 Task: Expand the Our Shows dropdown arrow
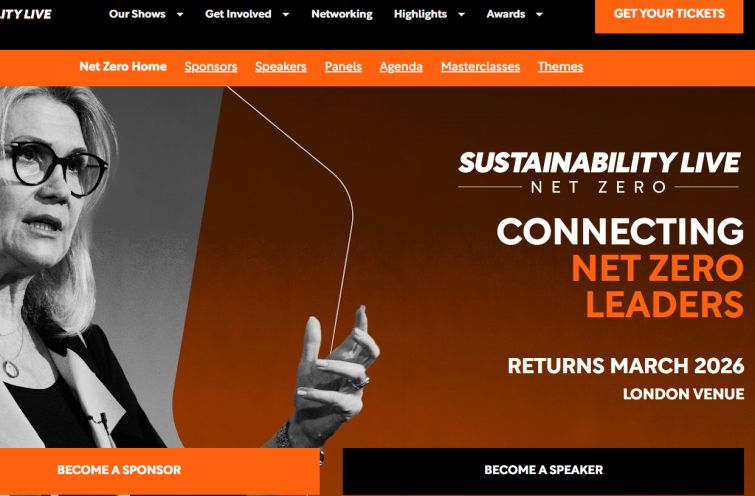tap(180, 14)
